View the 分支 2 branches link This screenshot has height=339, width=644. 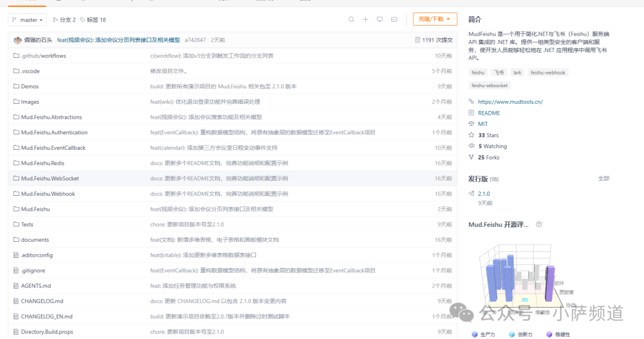click(x=64, y=20)
